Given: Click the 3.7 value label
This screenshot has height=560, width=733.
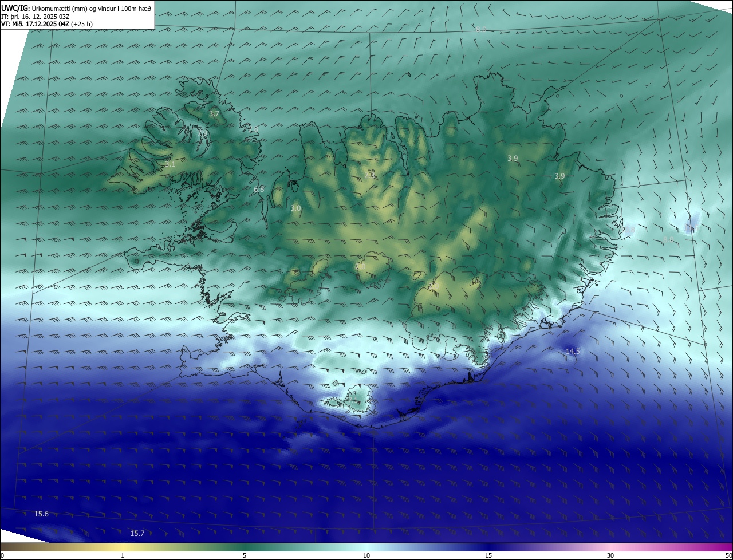Looking at the screenshot, I should coord(214,114).
